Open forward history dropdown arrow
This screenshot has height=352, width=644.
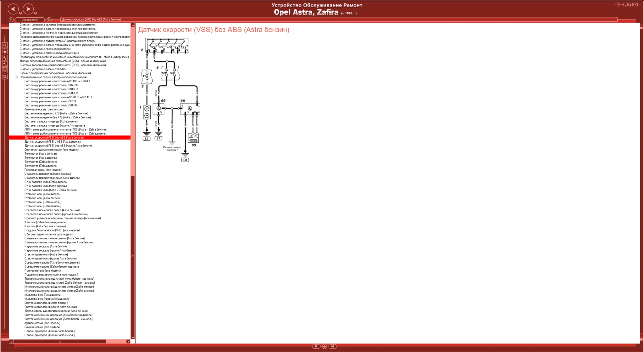[x=36, y=13]
